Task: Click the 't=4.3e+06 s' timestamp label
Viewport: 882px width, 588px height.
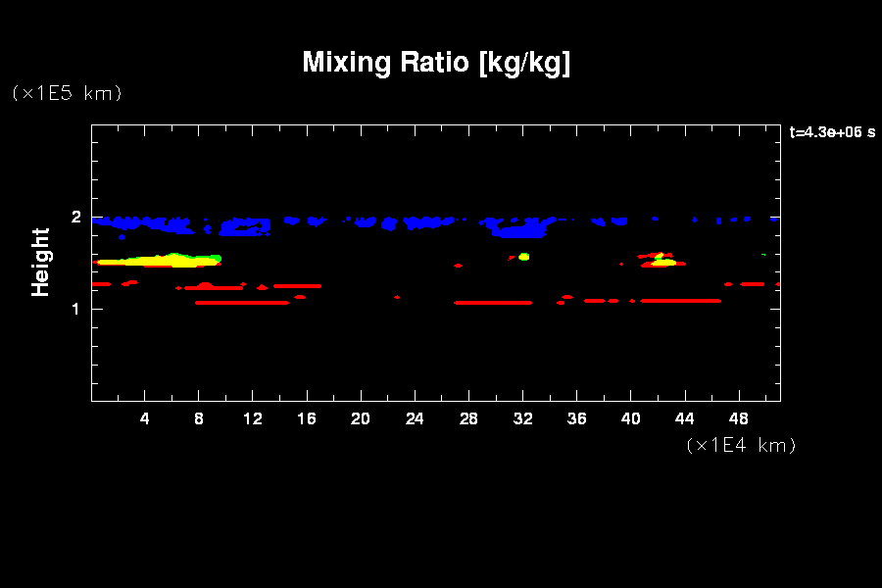Action: (x=832, y=132)
